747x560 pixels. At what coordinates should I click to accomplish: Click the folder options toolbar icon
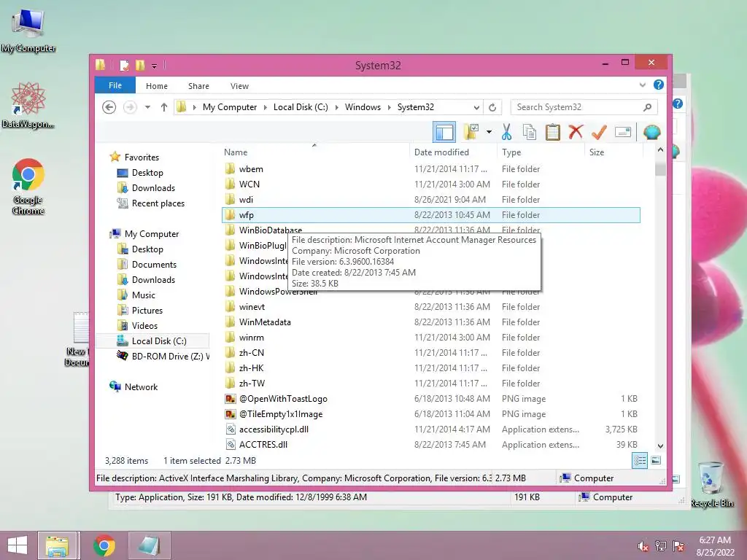(x=471, y=132)
